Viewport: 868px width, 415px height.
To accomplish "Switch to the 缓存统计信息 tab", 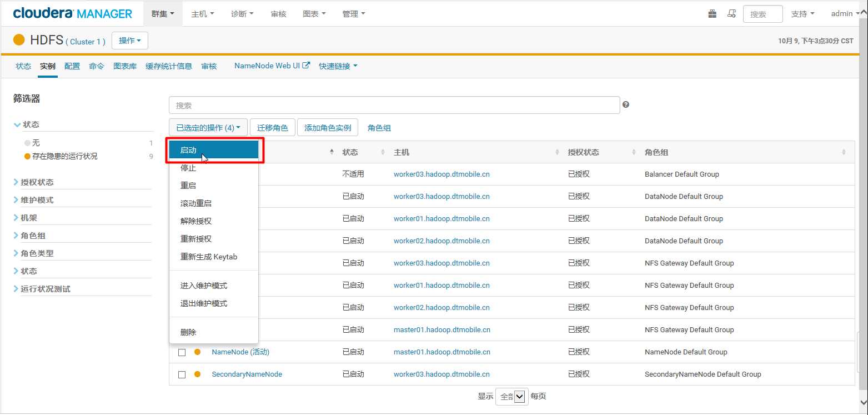I will click(169, 66).
